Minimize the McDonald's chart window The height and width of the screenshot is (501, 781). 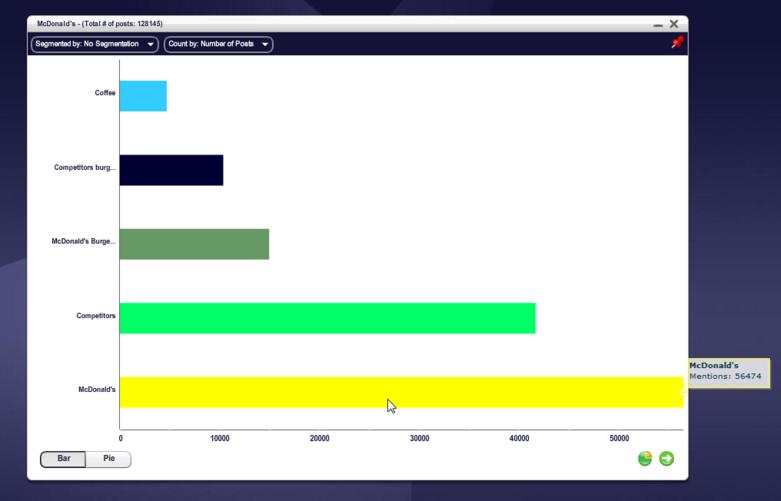[658, 24]
